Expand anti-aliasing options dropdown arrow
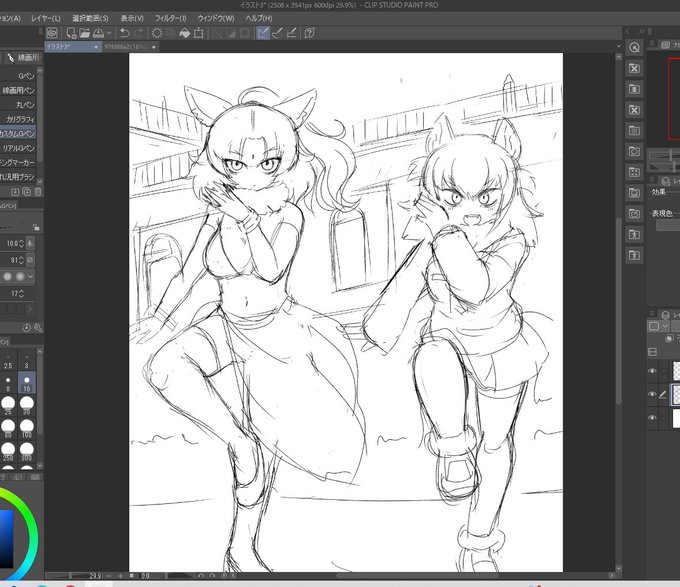The height and width of the screenshot is (587, 680). pyautogui.click(x=30, y=276)
